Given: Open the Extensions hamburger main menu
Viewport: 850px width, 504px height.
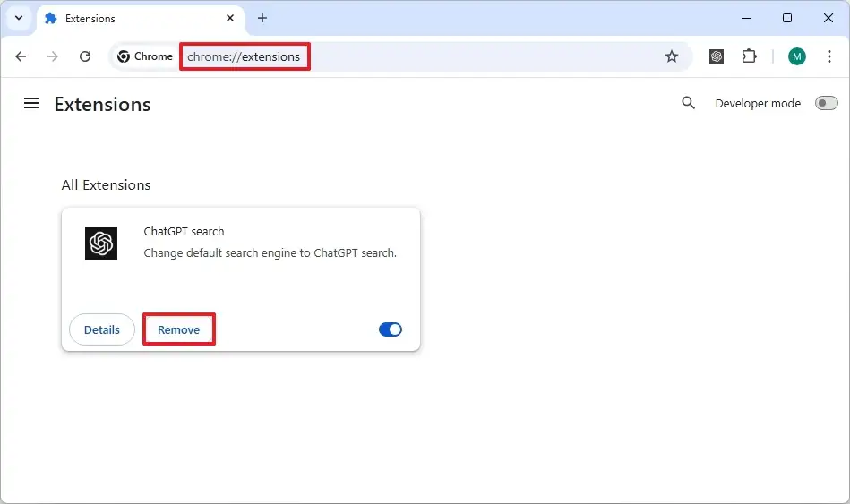Looking at the screenshot, I should (x=31, y=103).
